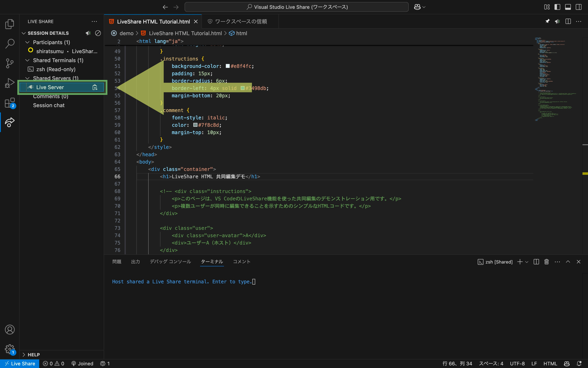Toggle the primary side bar

pos(557,7)
